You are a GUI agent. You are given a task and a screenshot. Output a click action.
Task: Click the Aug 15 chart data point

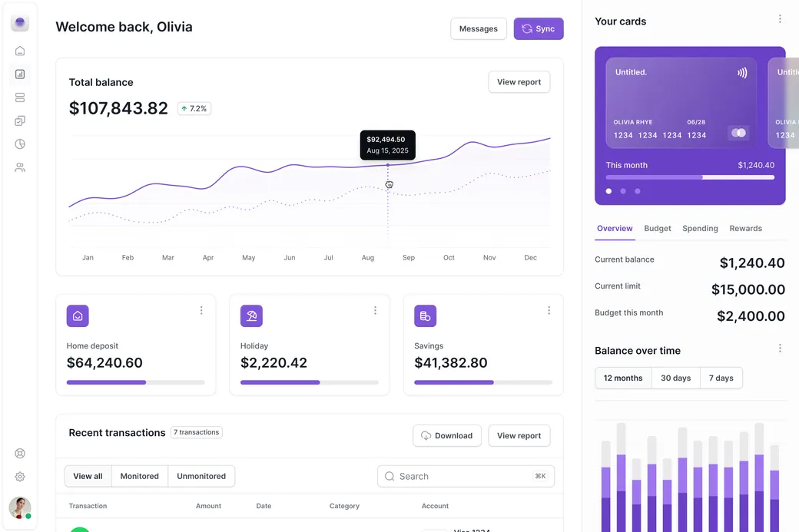388,165
